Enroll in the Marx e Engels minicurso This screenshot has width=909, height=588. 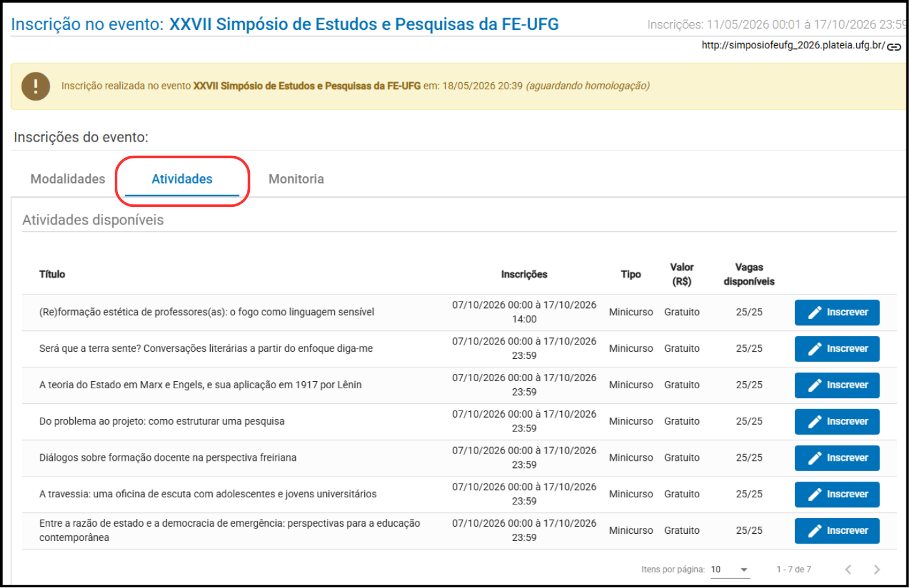[837, 386]
